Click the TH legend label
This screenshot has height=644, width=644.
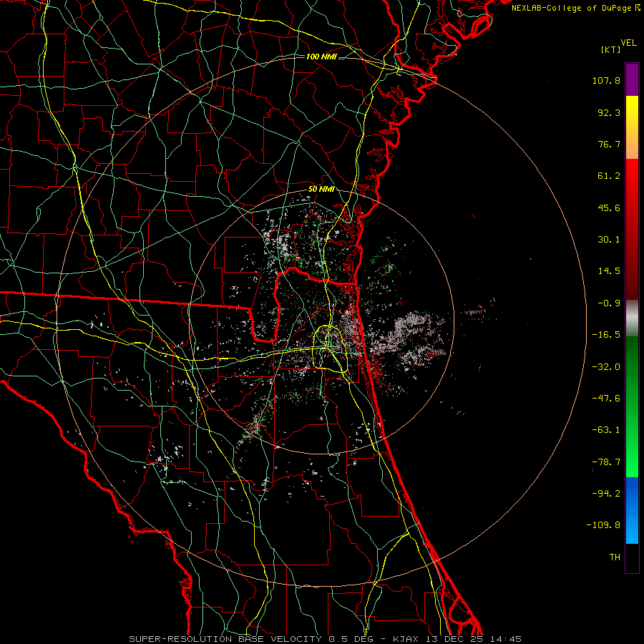[615, 557]
